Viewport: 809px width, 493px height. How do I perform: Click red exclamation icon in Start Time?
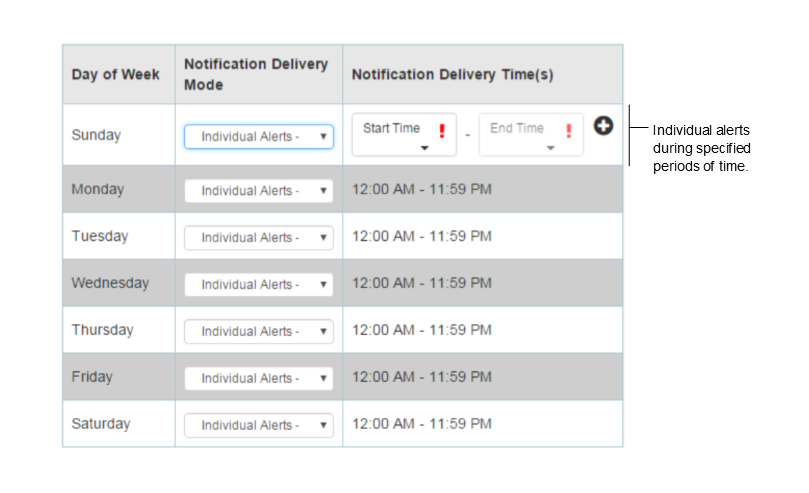pos(442,131)
